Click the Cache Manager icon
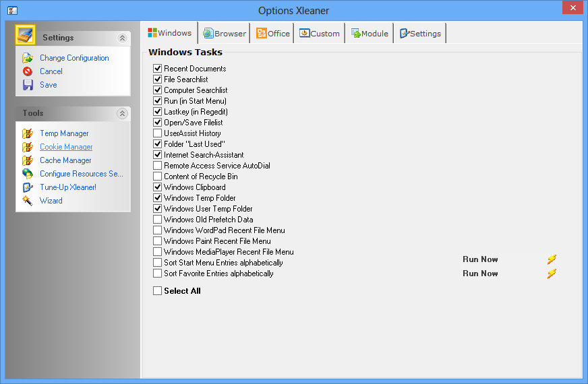588x384 pixels. [28, 160]
